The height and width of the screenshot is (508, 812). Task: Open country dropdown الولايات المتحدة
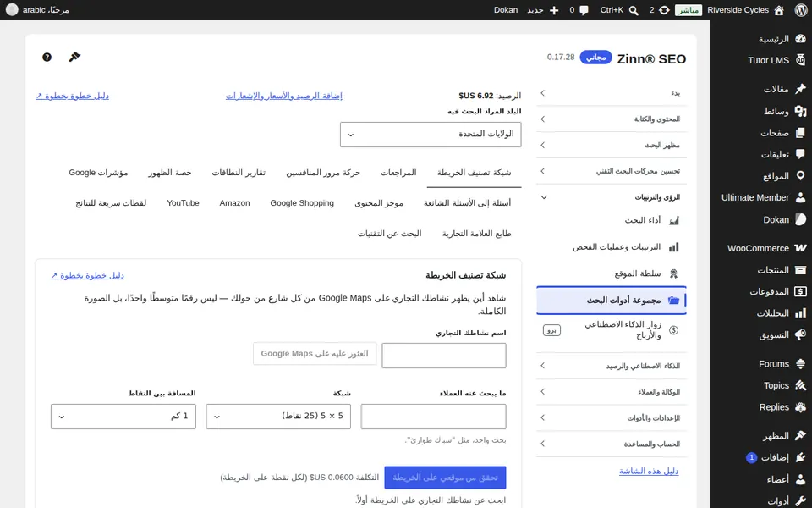coord(431,135)
